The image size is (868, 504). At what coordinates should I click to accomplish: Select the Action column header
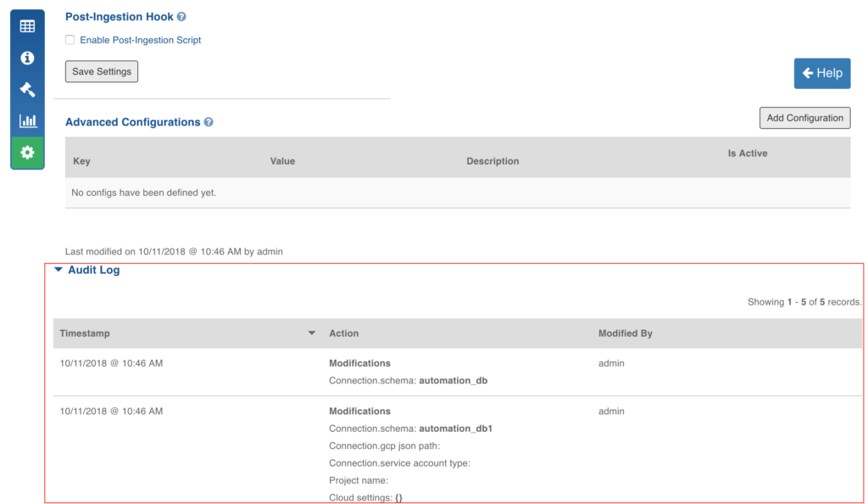[344, 333]
